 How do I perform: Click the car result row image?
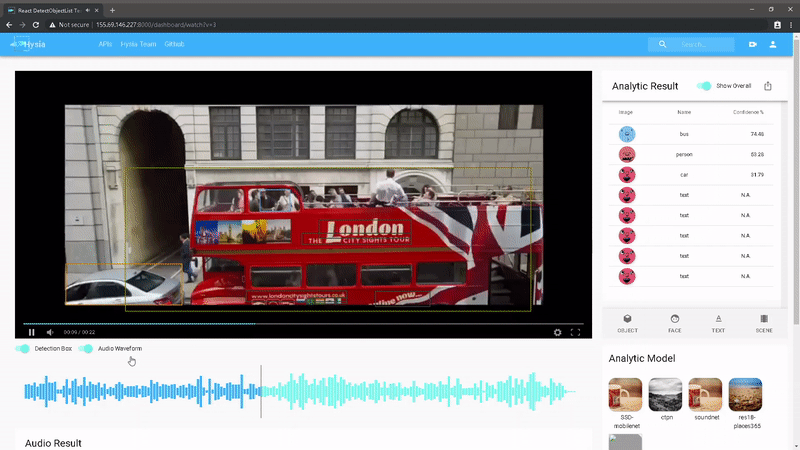pos(627,175)
